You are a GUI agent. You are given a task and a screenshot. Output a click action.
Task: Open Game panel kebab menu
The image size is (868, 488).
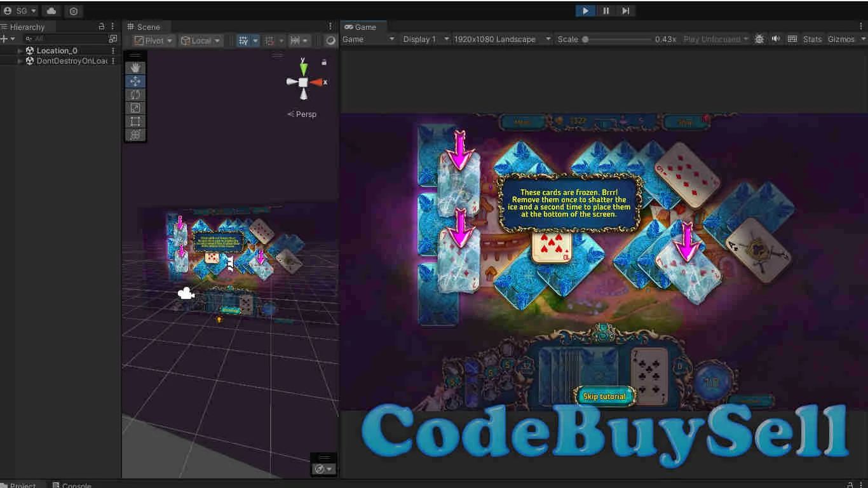point(862,27)
